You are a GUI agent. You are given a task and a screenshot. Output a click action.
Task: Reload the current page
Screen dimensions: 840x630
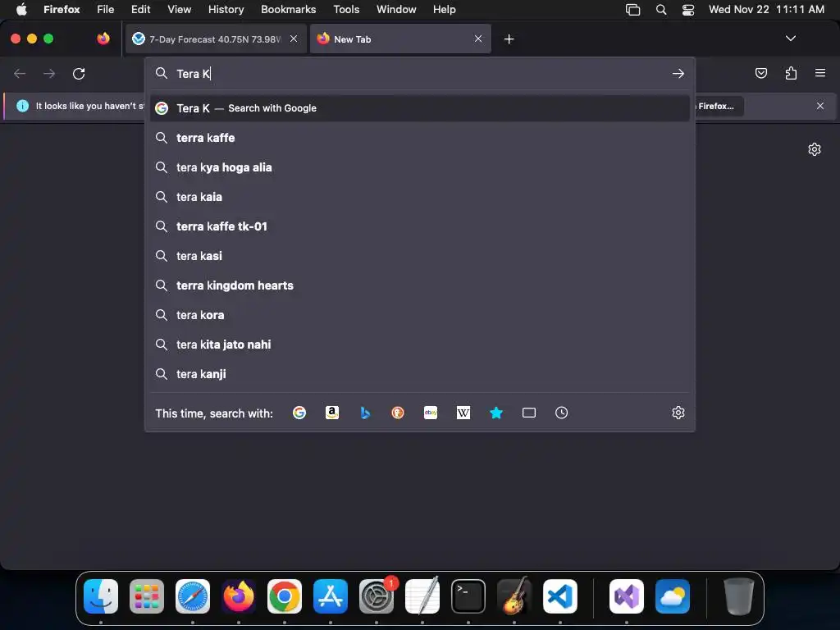click(79, 73)
